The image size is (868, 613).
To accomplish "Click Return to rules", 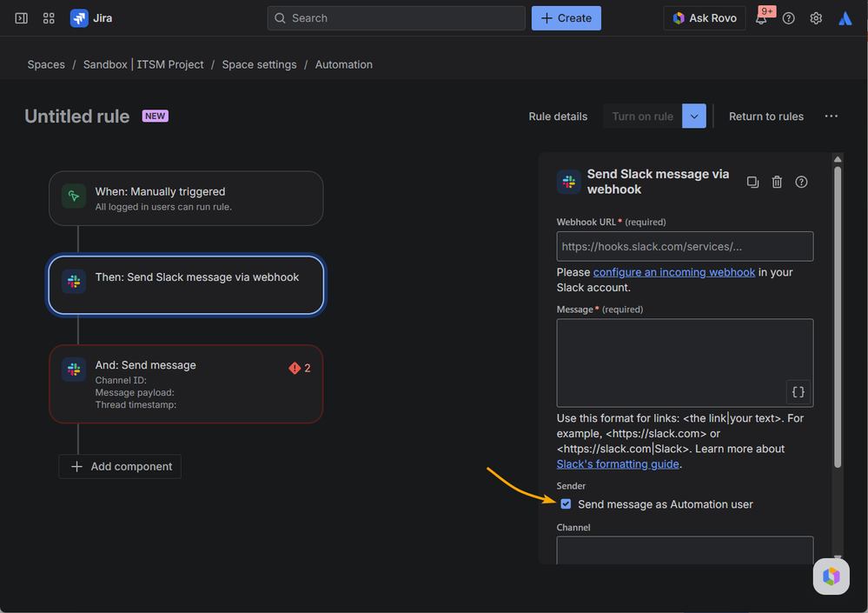I will coord(766,117).
